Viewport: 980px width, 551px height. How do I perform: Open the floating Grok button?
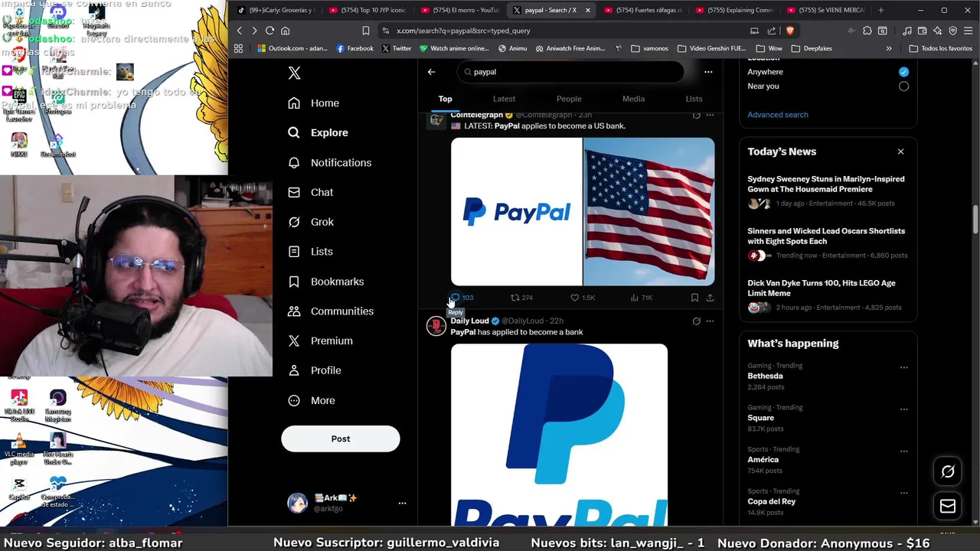click(948, 471)
